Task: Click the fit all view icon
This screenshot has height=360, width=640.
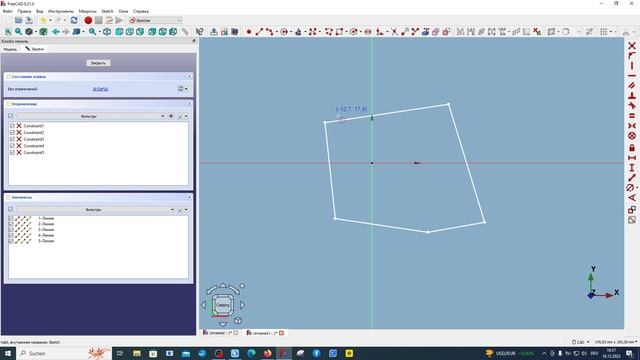Action: 8,32
